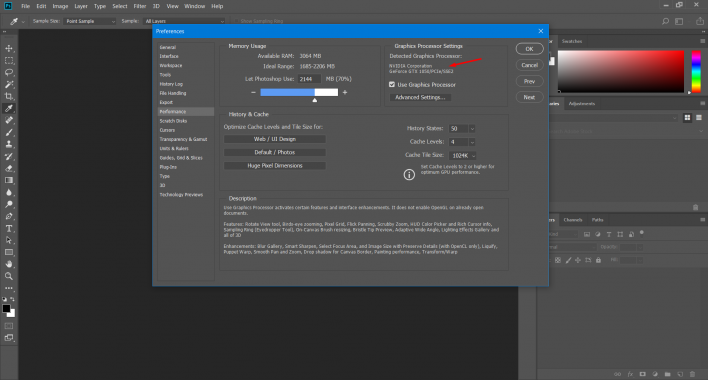The image size is (708, 380).
Task: Select the Clone Stamp tool
Action: pos(9,144)
